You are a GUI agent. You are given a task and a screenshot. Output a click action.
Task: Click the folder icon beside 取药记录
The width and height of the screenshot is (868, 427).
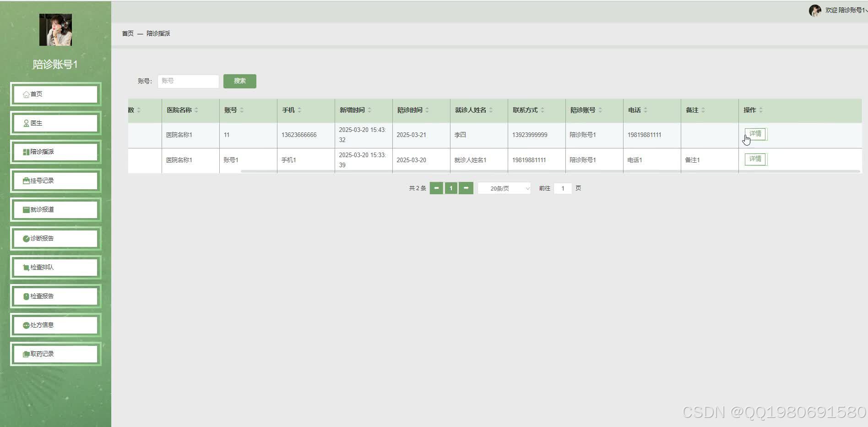(26, 354)
